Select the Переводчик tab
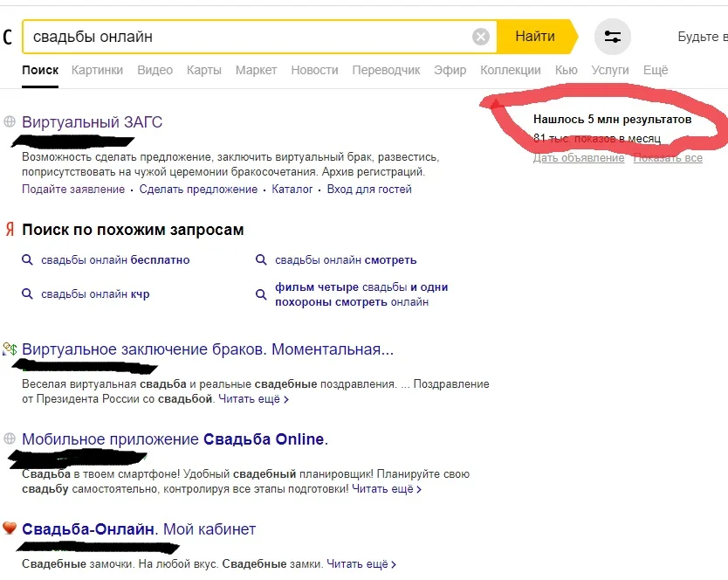The image size is (728, 580). tap(387, 70)
